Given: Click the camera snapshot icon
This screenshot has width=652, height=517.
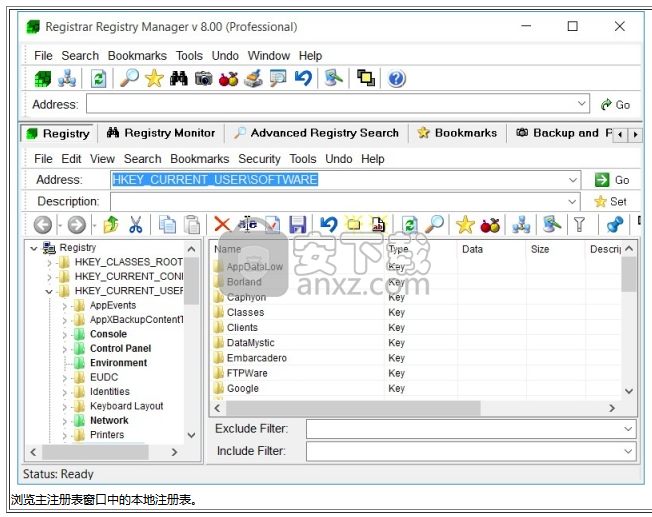Looking at the screenshot, I should [x=203, y=79].
